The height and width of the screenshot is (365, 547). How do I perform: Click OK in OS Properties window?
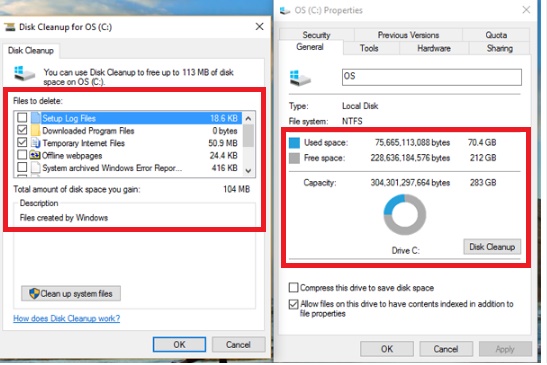387,349
